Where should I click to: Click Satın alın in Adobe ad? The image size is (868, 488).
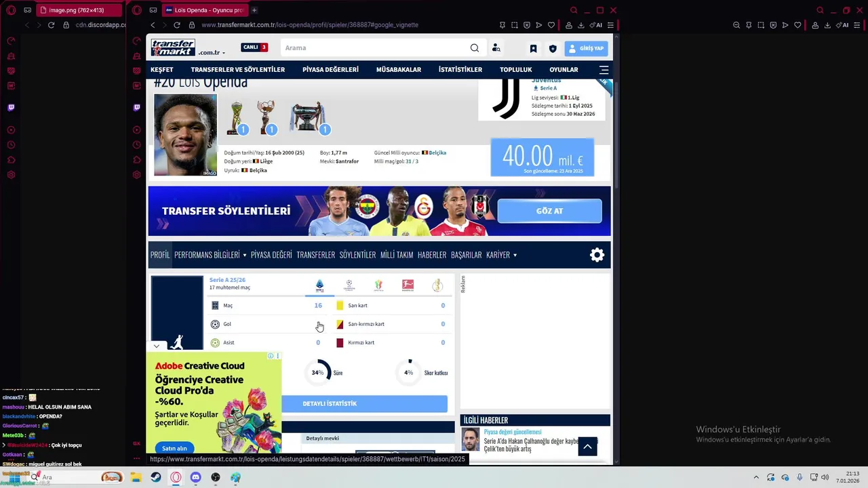click(x=174, y=448)
